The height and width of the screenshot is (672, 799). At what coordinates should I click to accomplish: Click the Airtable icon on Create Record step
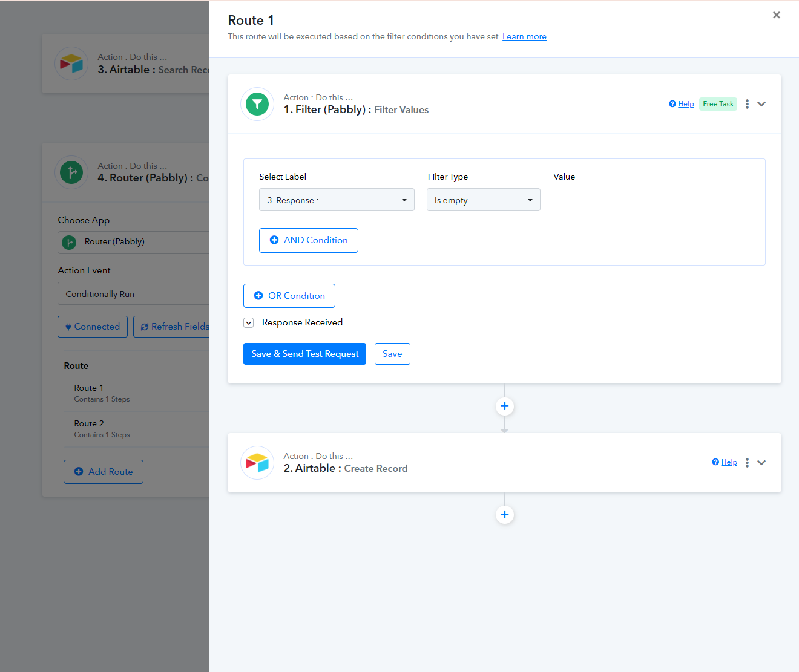(257, 463)
